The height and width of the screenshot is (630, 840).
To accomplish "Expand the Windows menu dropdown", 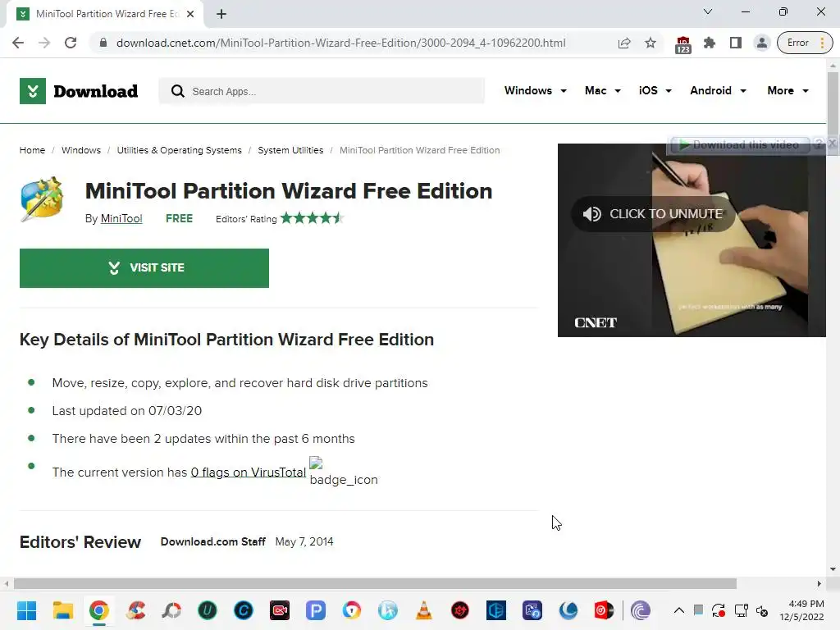I will (535, 90).
